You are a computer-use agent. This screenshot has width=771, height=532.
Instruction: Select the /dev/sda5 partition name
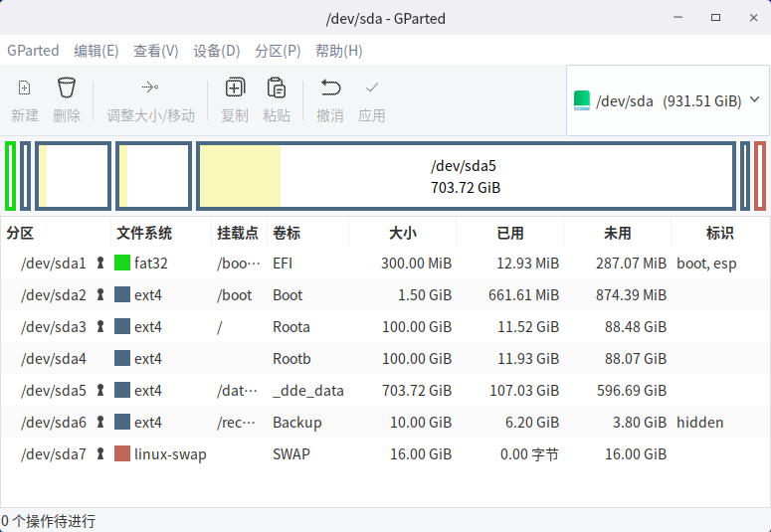coord(53,391)
